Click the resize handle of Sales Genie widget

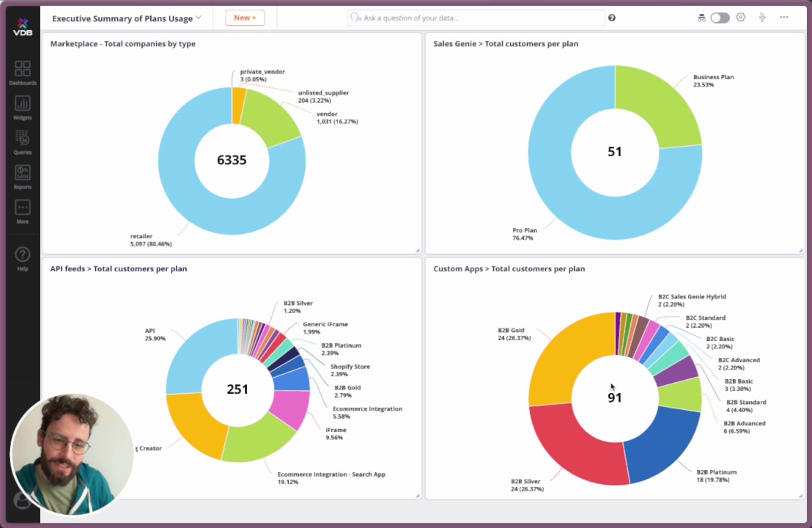[800, 250]
